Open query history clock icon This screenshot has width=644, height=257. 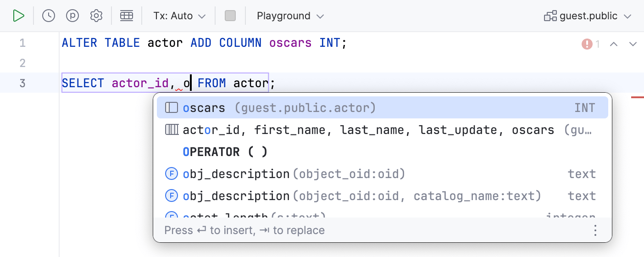point(49,16)
